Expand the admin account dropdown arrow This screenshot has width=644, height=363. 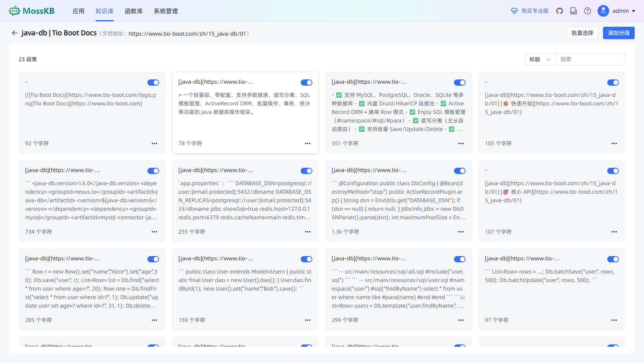point(634,11)
